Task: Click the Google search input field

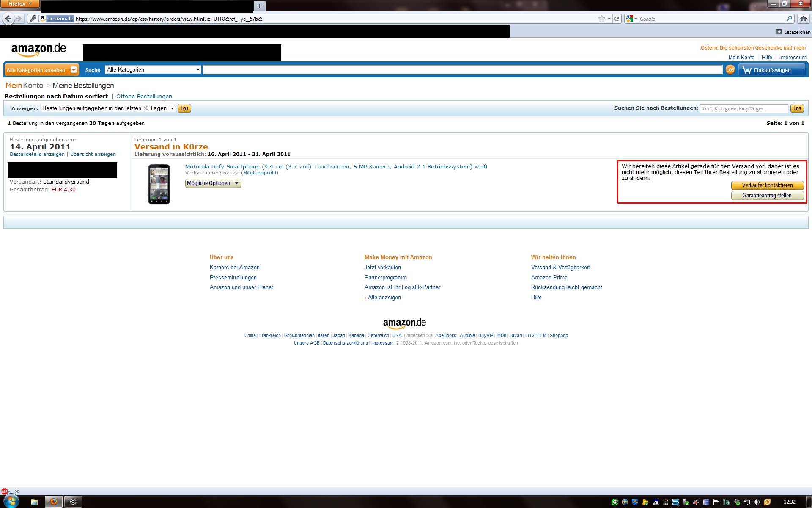Action: point(712,19)
